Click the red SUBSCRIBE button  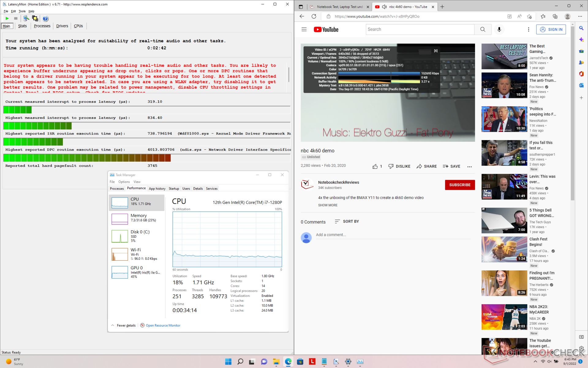(459, 185)
